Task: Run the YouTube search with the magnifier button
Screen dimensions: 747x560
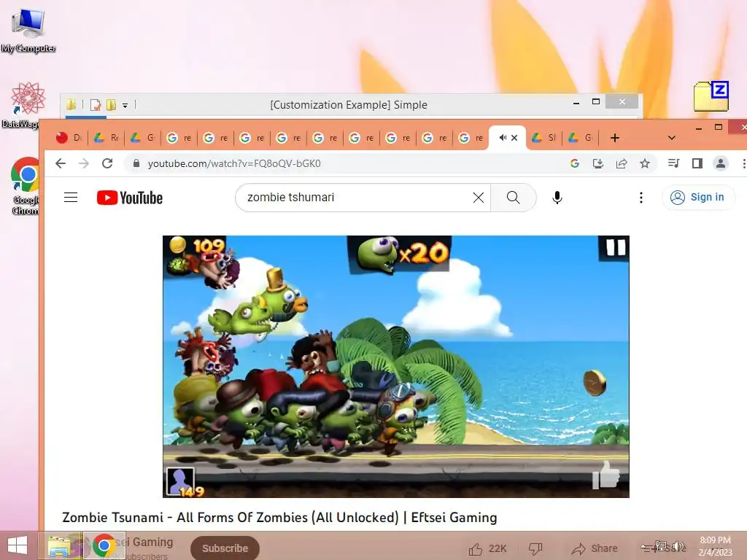Action: (x=513, y=197)
